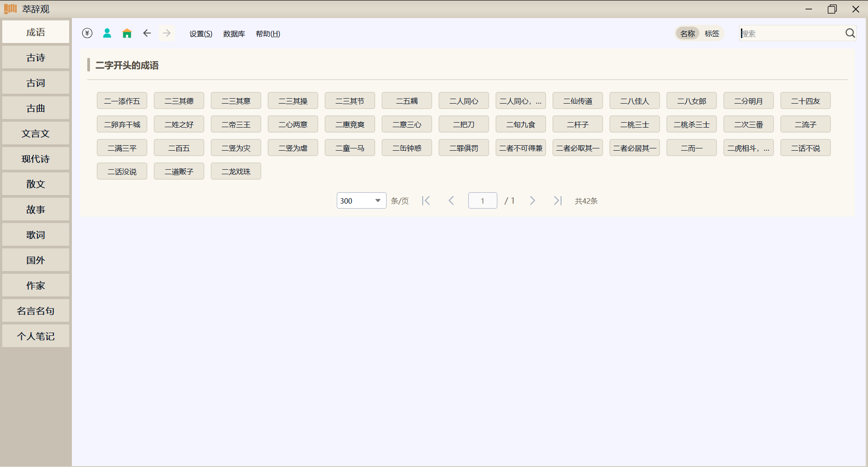Show the 作家 category
This screenshot has width=868, height=467.
point(36,286)
